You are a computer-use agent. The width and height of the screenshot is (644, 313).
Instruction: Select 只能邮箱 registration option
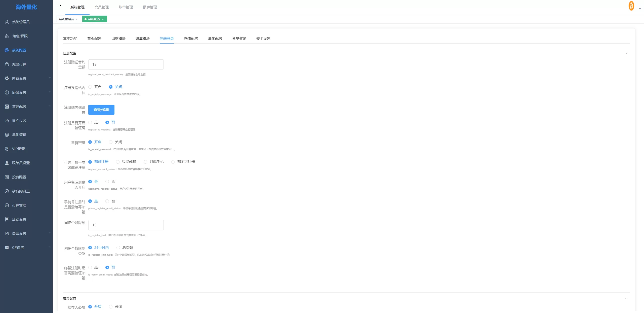[118, 162]
